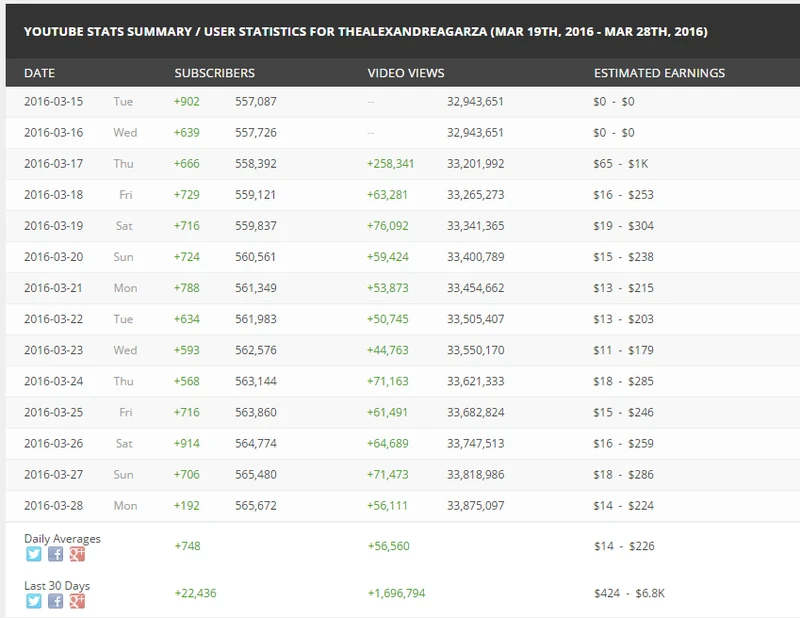This screenshot has height=618, width=800.
Task: Click subscriber total 557,087
Action: click(256, 102)
